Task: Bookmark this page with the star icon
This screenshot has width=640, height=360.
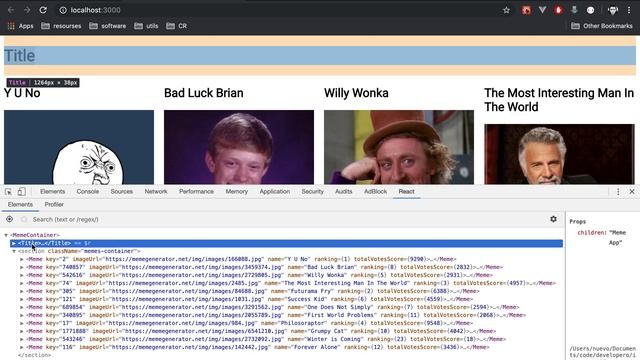Action: pyautogui.click(x=507, y=10)
